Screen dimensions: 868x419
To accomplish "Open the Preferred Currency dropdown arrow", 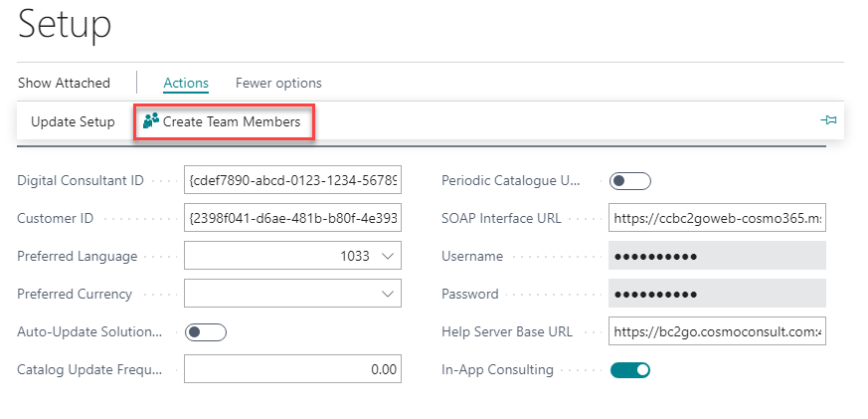I will tap(388, 295).
